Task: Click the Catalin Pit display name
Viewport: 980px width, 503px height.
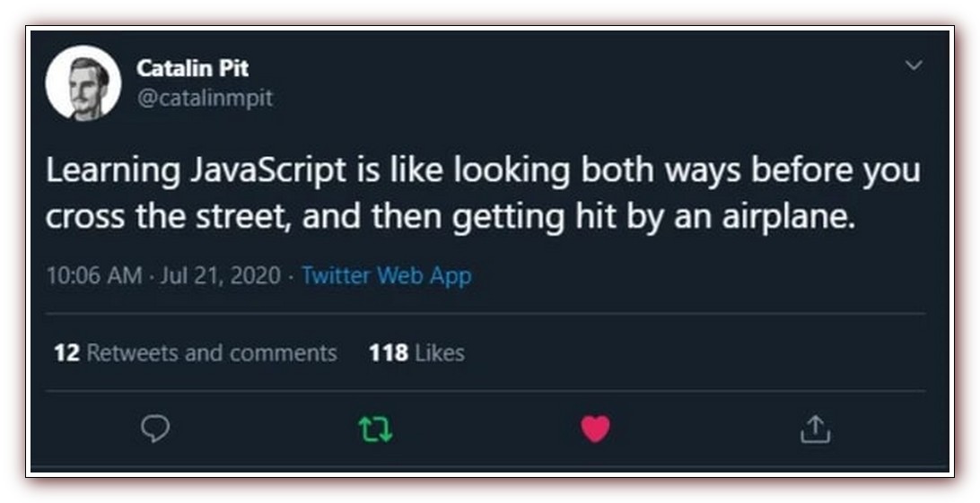Action: point(192,68)
